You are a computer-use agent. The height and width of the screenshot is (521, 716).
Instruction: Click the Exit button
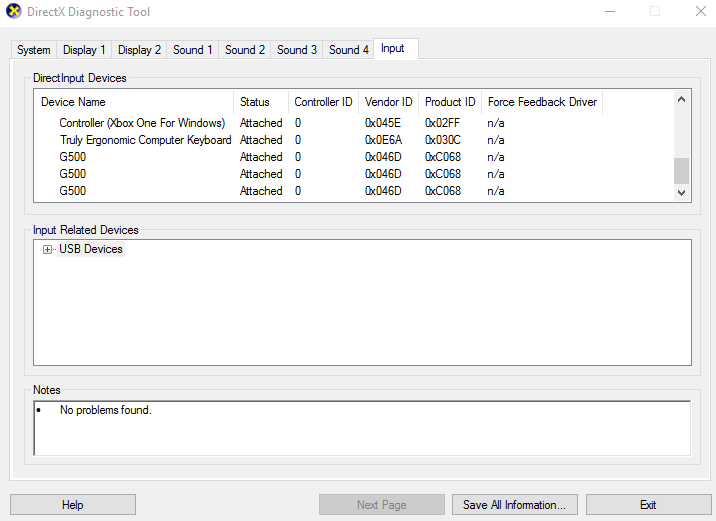coord(648,505)
